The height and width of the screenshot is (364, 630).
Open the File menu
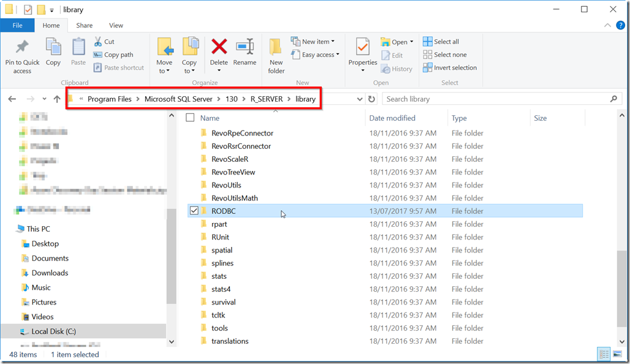point(17,25)
